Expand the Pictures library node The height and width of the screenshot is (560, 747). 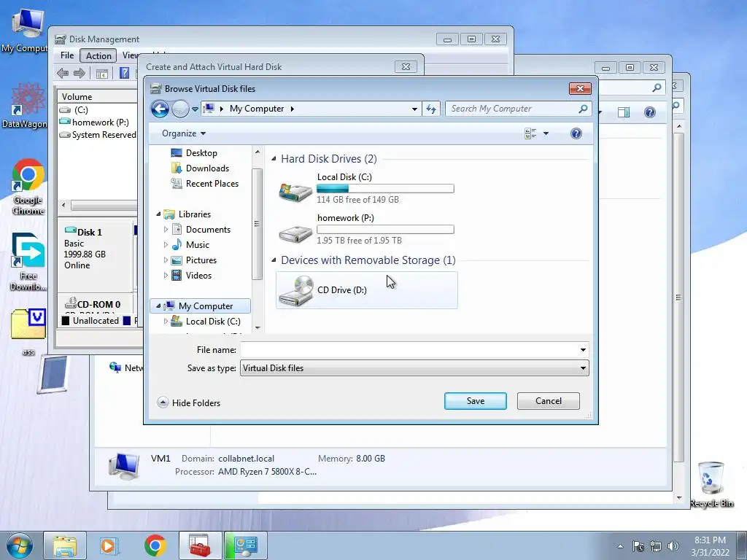click(166, 260)
